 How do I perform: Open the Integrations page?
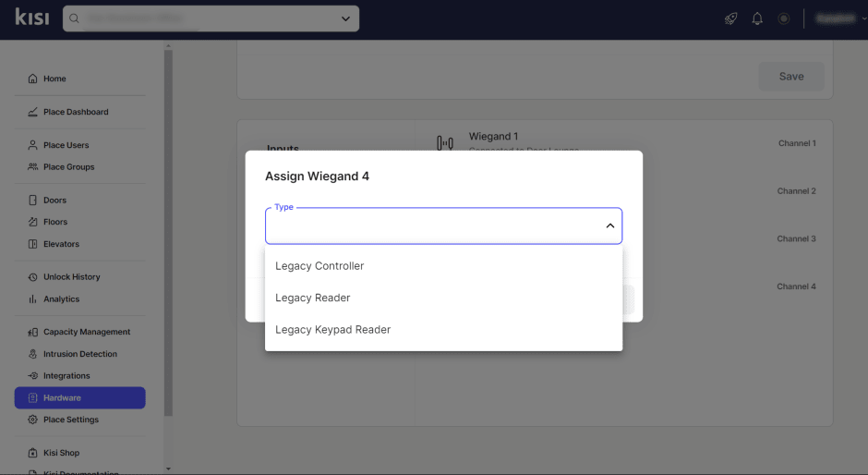pyautogui.click(x=66, y=376)
